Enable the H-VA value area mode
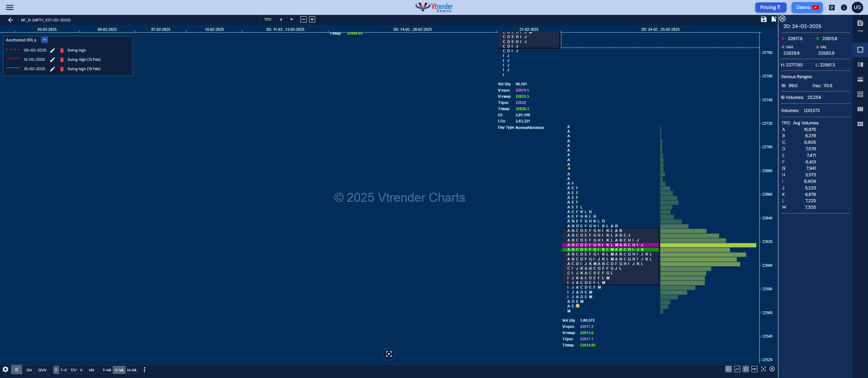The image size is (868, 378). pyautogui.click(x=132, y=370)
